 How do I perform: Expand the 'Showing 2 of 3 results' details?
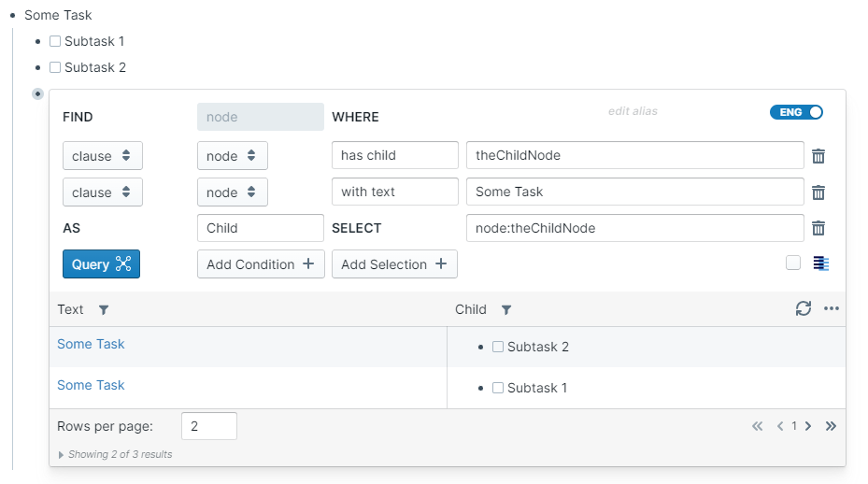click(x=62, y=455)
